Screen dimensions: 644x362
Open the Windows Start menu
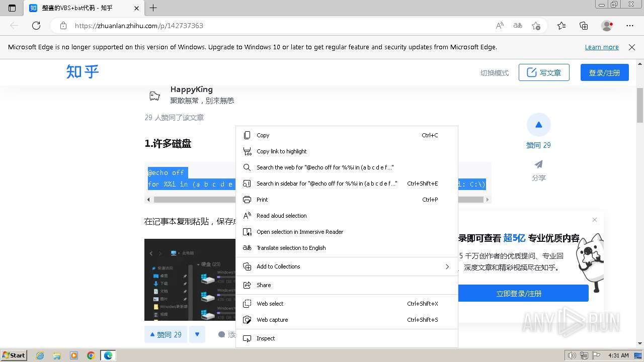pos(14,355)
